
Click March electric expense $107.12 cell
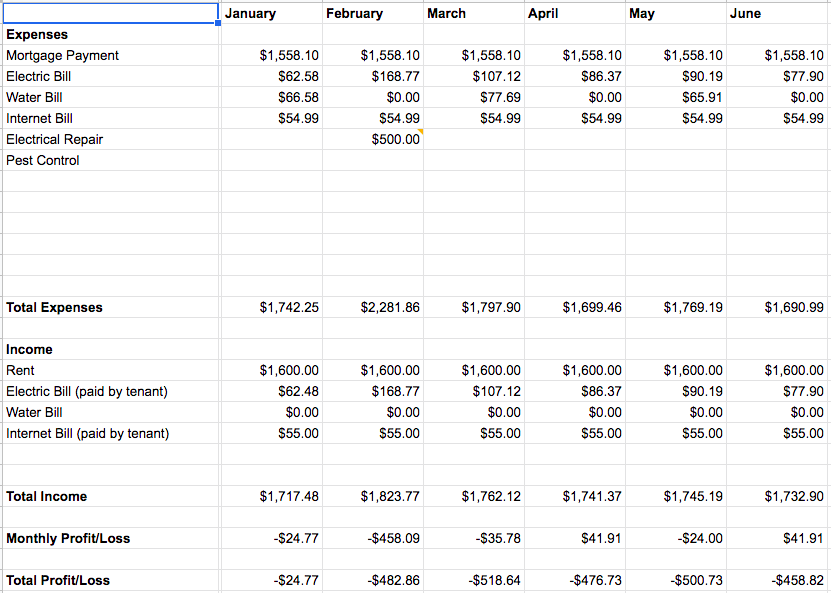coord(474,76)
